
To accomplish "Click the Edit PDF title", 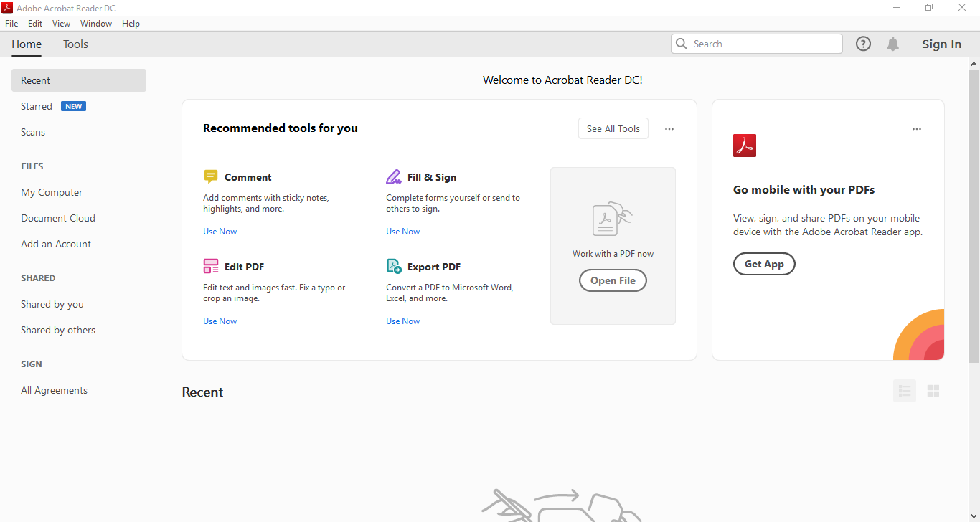I will (245, 267).
